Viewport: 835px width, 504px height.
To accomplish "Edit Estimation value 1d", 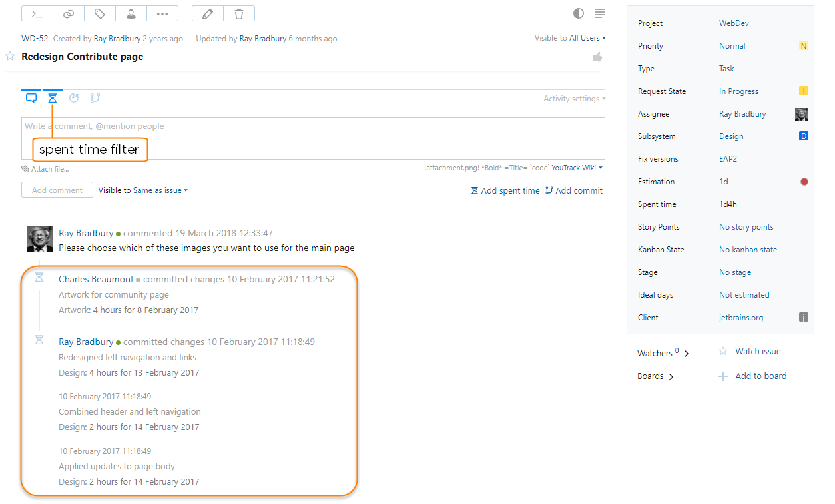I will (x=724, y=182).
